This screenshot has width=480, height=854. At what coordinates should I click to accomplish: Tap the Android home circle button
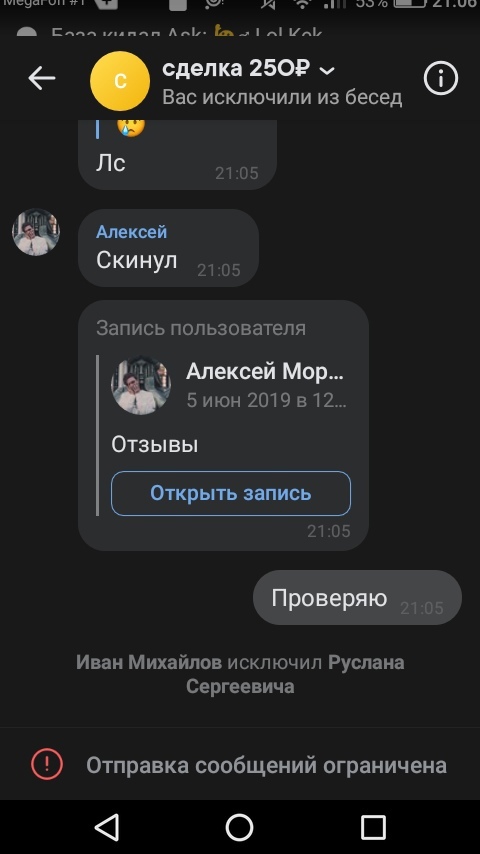(240, 828)
